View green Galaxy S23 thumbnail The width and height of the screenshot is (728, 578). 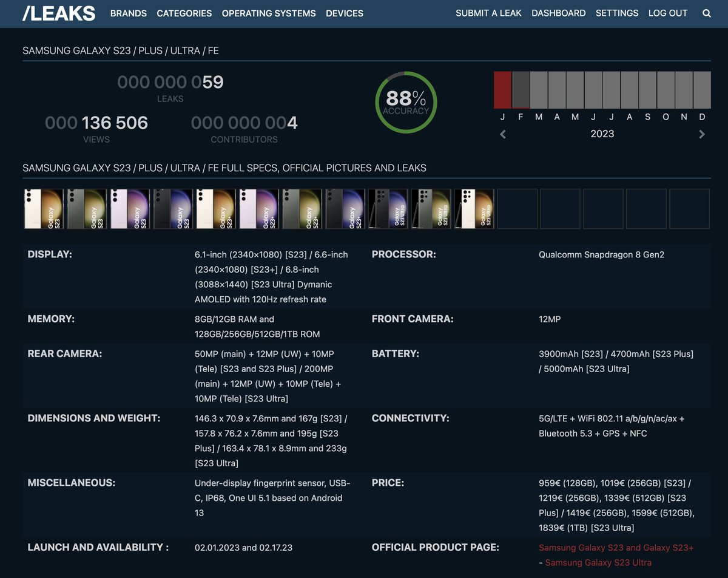86,209
